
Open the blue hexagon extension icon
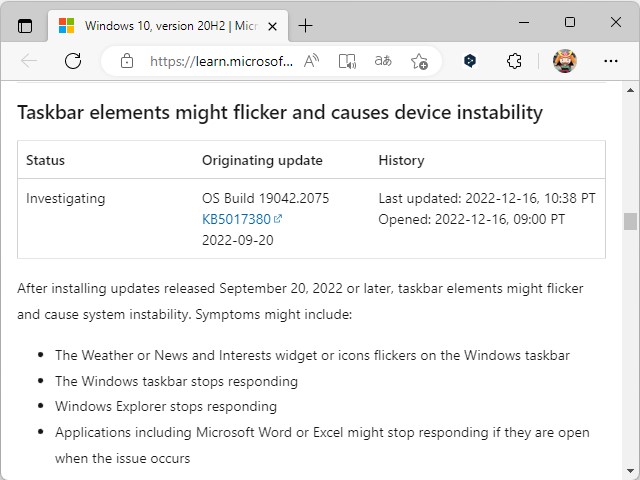pyautogui.click(x=470, y=61)
